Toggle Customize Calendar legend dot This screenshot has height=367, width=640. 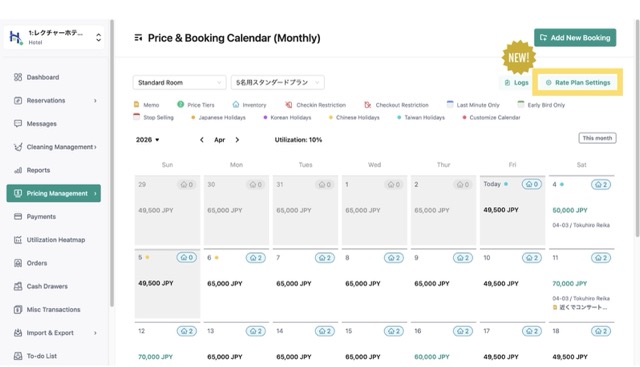coord(464,118)
